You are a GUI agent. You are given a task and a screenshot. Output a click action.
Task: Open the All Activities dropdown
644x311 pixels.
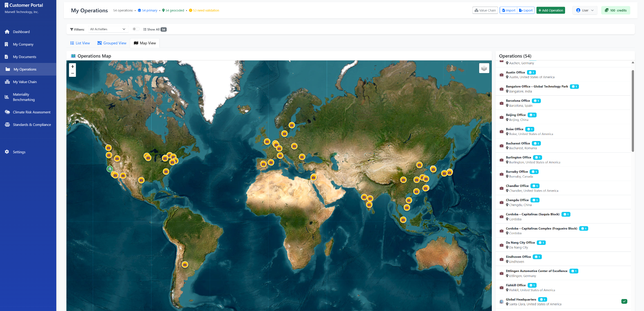108,29
